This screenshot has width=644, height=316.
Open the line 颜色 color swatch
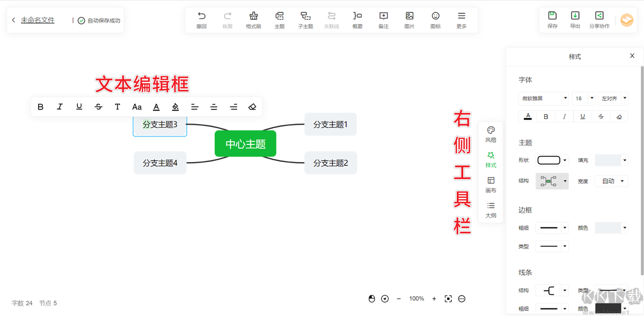(608, 308)
